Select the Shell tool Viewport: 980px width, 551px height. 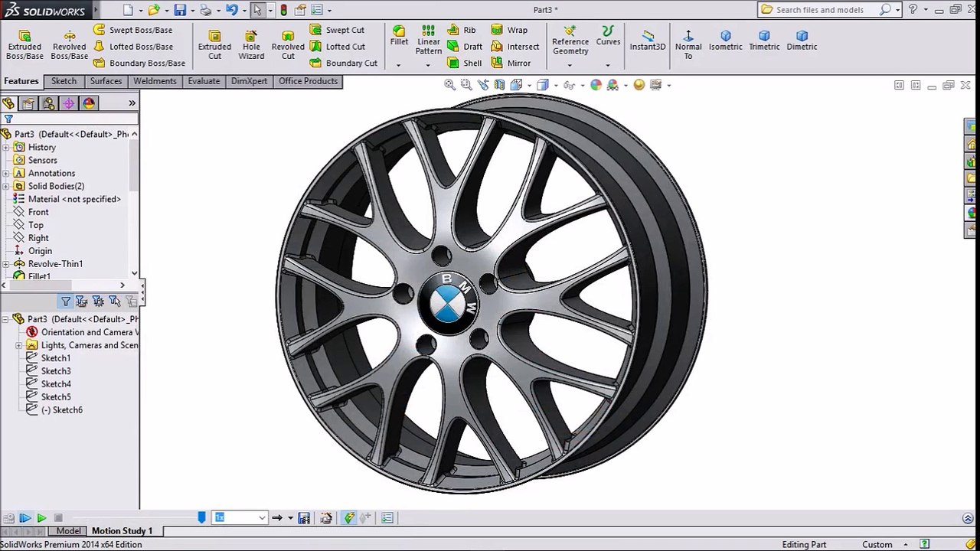pos(465,64)
